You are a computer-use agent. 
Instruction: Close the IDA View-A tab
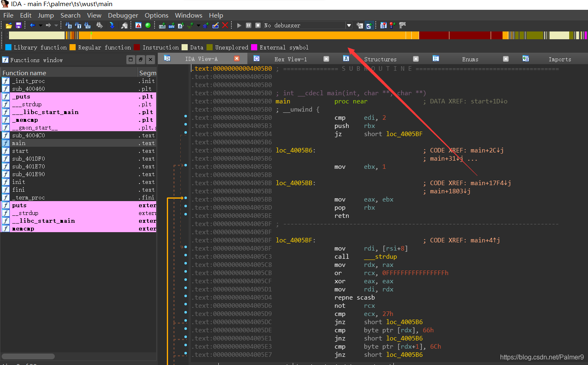[x=237, y=59]
